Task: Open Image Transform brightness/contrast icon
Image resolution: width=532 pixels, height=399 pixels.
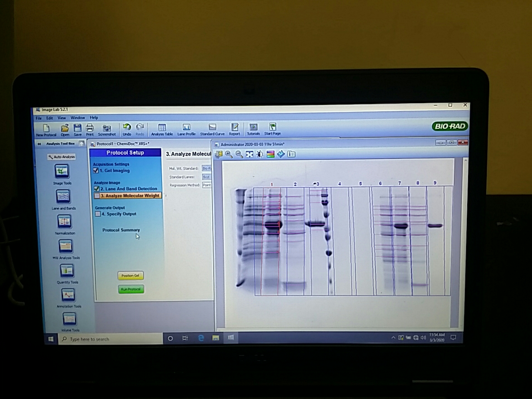Action: 260,154
